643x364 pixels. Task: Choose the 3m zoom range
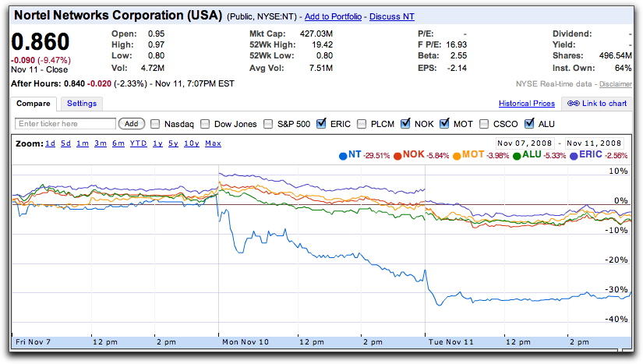click(x=101, y=143)
